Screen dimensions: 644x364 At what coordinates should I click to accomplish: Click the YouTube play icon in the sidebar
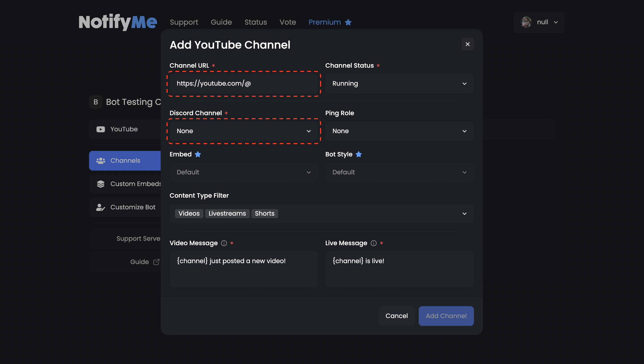point(100,129)
